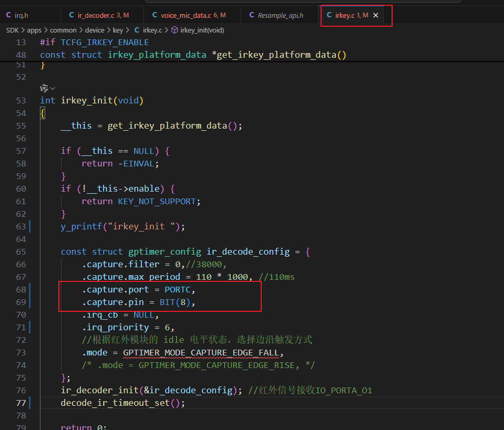The width and height of the screenshot is (504, 430).
Task: Click the PORTC value
Action: pyautogui.click(x=178, y=290)
